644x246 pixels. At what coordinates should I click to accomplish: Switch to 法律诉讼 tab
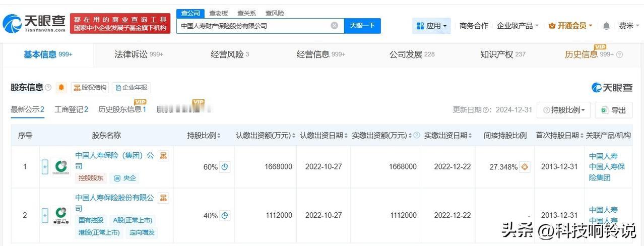click(139, 54)
